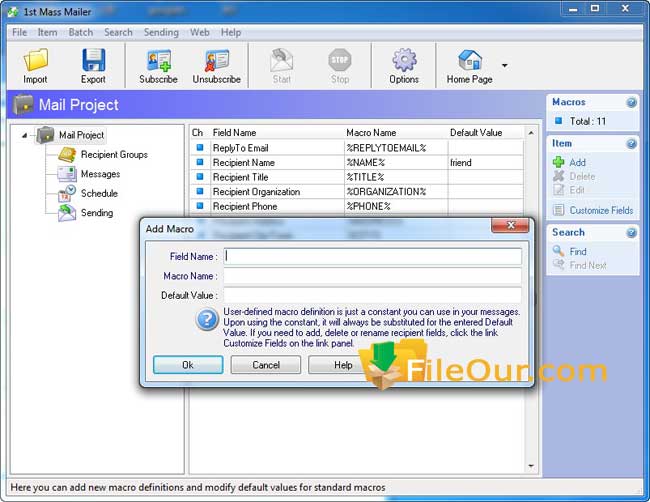Click the Export floppy disk icon
The height and width of the screenshot is (502, 650).
(x=93, y=60)
